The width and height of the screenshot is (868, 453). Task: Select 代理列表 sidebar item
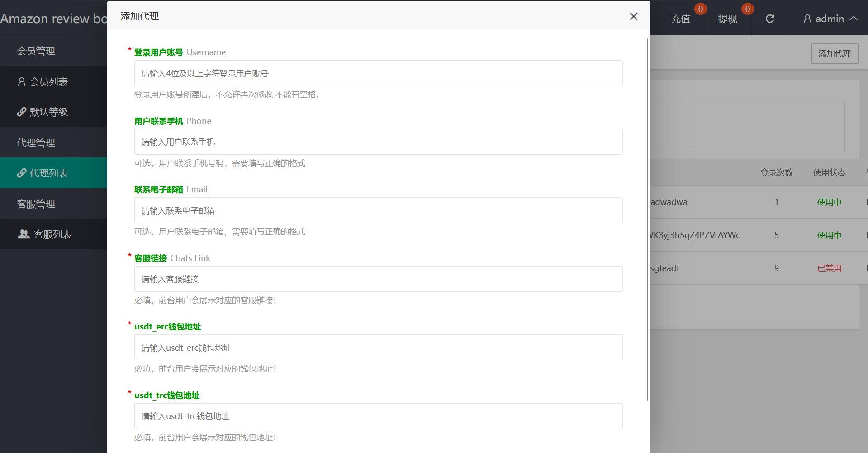[49, 173]
